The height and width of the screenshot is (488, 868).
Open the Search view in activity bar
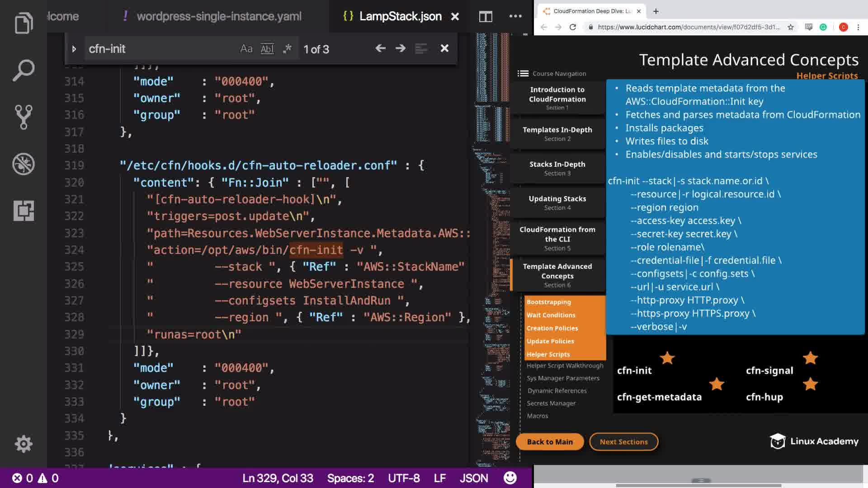(x=24, y=70)
